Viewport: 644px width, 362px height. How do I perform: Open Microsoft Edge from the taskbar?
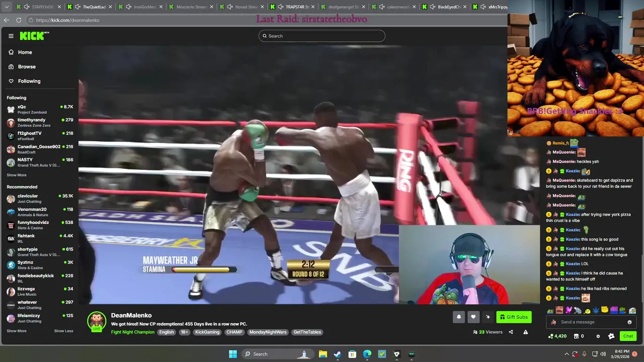(x=367, y=354)
